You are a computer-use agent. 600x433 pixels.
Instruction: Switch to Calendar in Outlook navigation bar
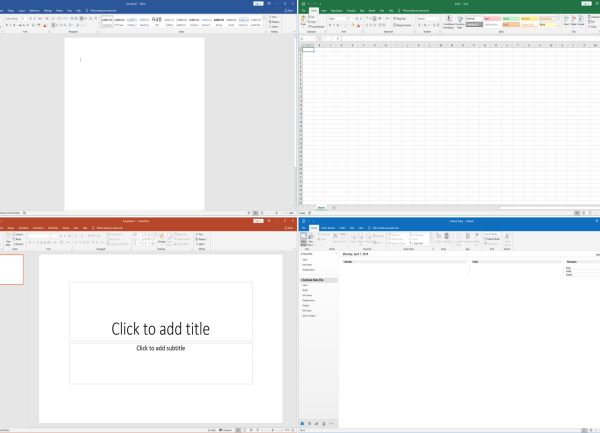pos(310,423)
